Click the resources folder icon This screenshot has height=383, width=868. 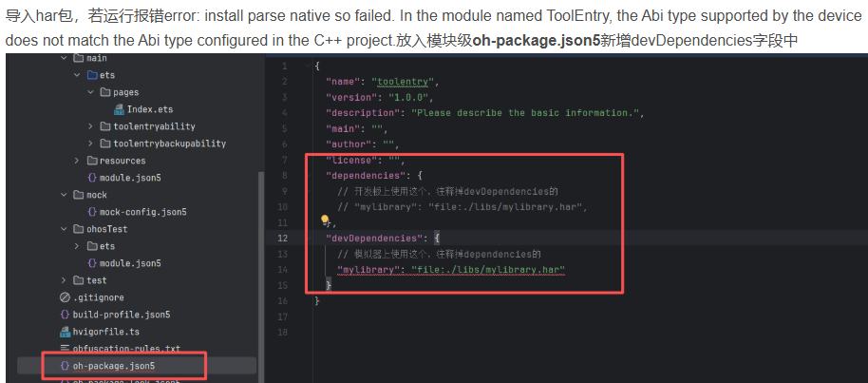(91, 161)
